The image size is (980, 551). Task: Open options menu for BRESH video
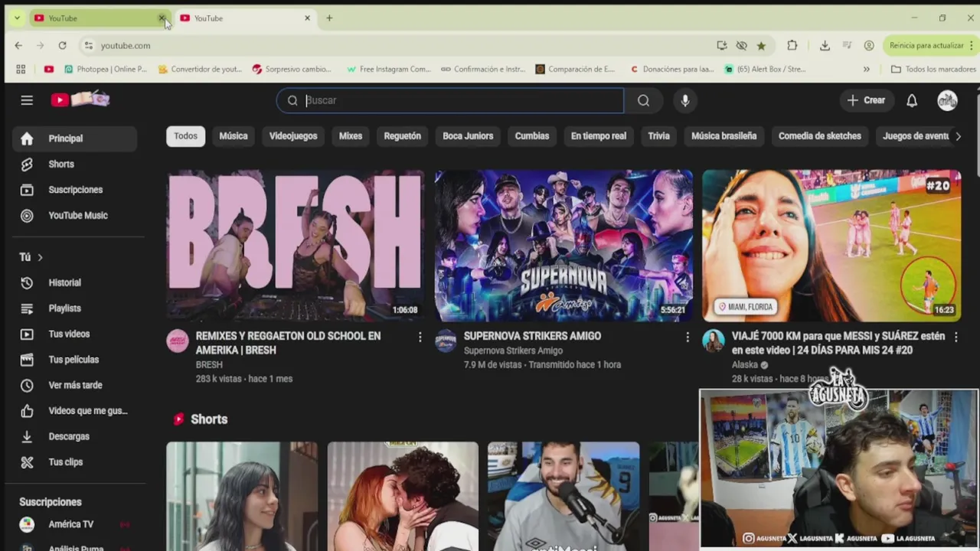420,337
